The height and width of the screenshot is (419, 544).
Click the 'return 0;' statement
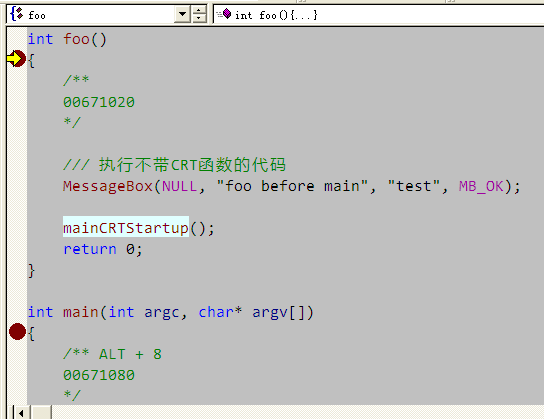point(103,249)
